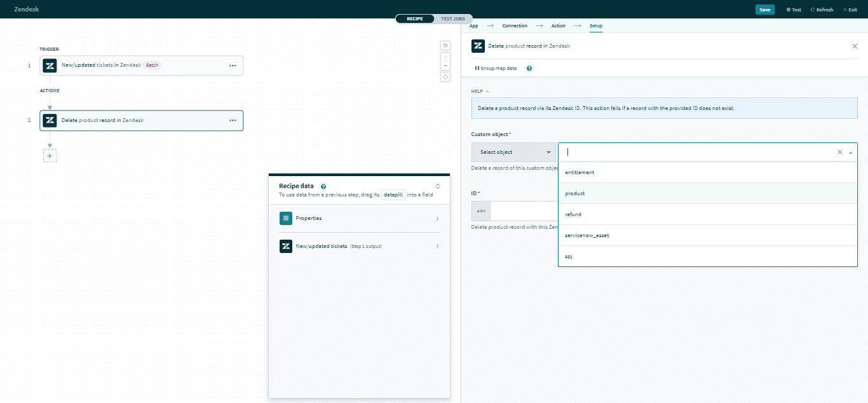Add a new step with plus button
Image resolution: width=868 pixels, height=403 pixels.
(x=50, y=155)
